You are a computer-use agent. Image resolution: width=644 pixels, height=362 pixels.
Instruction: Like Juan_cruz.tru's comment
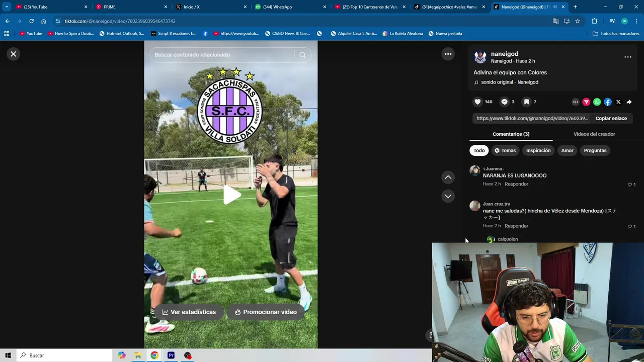click(630, 226)
